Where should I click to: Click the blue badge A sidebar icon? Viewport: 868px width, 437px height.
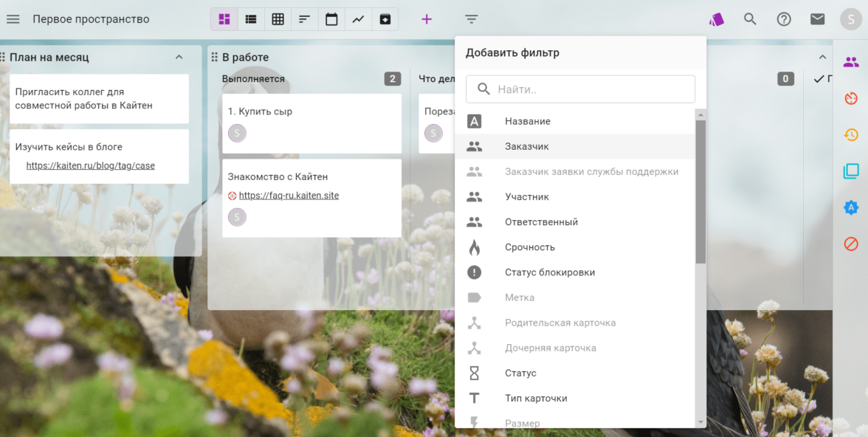click(851, 207)
